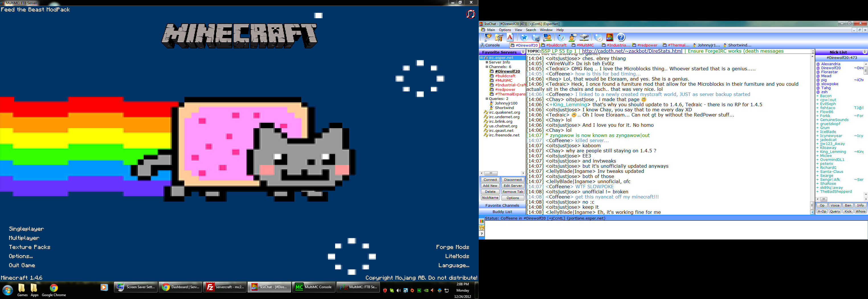Select Multiplayer in Minecraft menu

(x=24, y=238)
